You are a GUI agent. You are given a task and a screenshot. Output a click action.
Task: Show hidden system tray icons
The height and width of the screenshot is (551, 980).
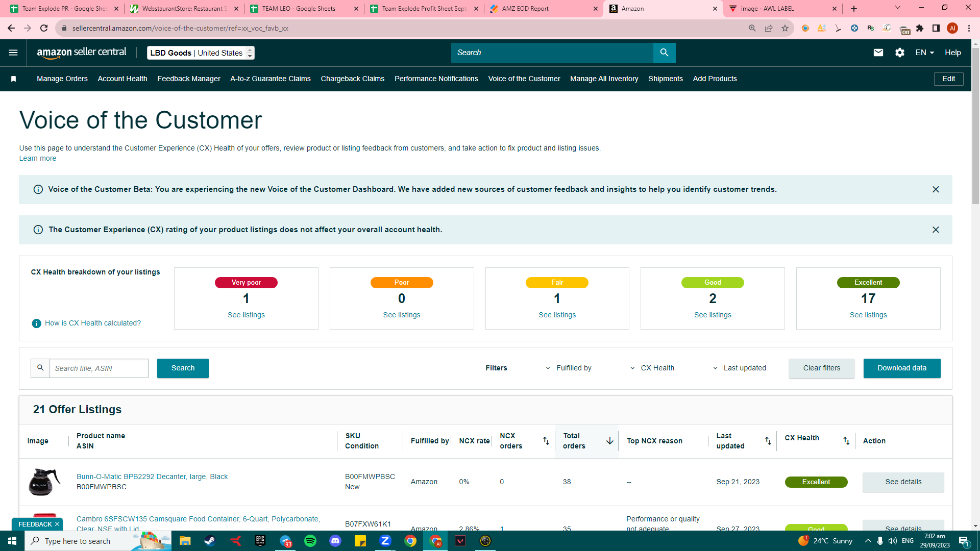pos(868,541)
